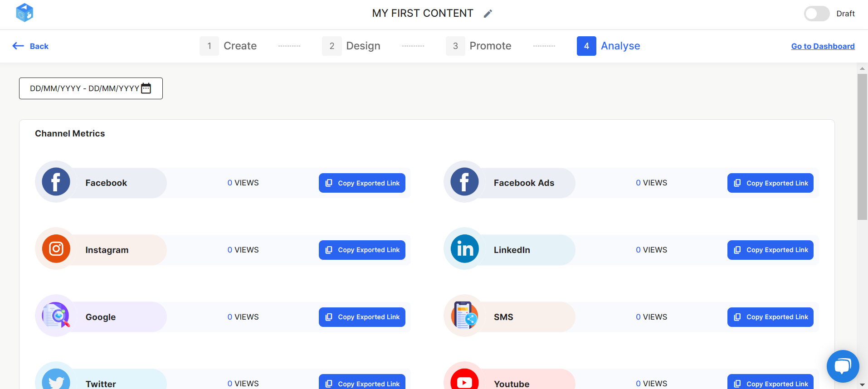Viewport: 868px width, 389px height.
Task: Edit the title with the pencil icon
Action: [x=488, y=14]
